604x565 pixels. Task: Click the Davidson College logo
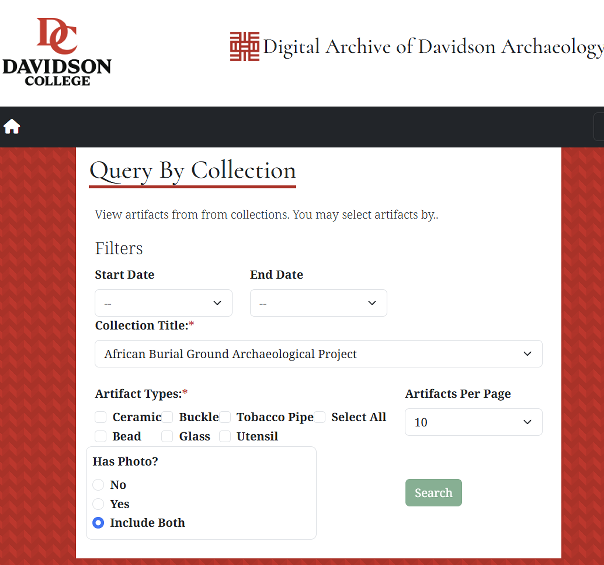[x=56, y=51]
